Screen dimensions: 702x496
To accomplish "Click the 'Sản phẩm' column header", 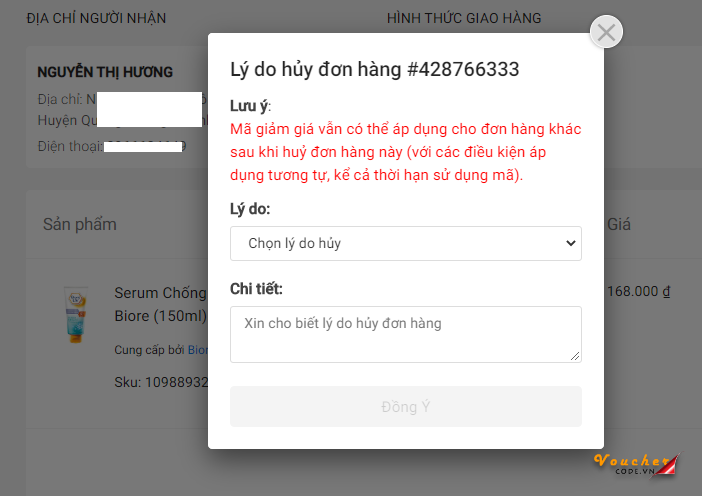I will [x=80, y=224].
